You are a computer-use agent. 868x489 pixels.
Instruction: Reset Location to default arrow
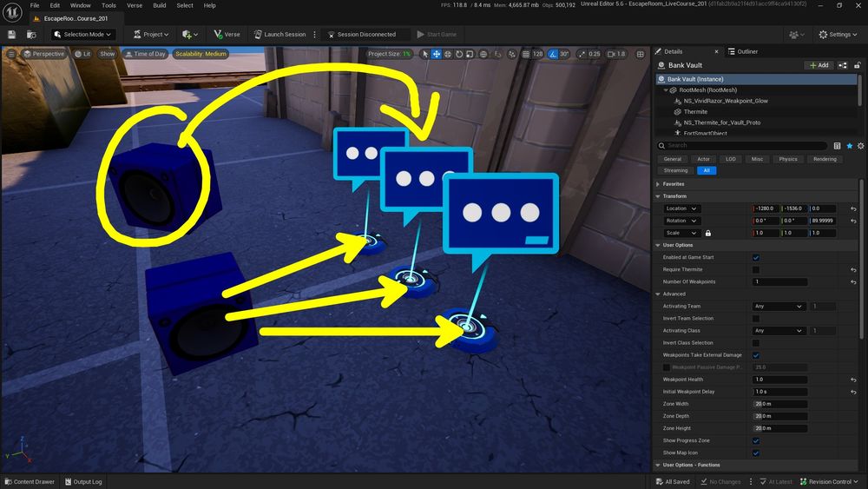853,208
